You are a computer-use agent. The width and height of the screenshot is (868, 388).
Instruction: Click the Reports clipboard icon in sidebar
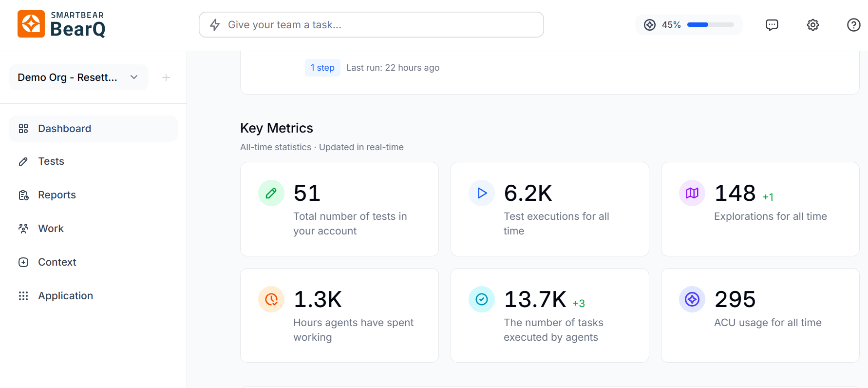pos(23,195)
